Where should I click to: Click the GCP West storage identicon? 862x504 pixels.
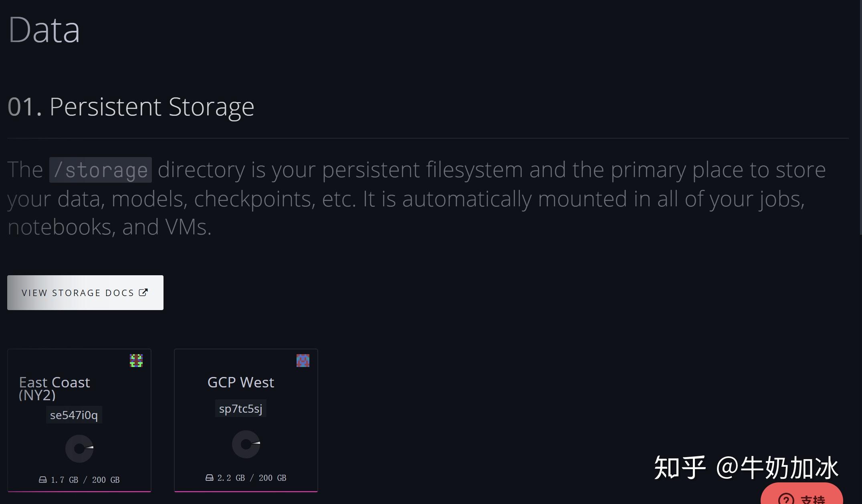tap(303, 360)
